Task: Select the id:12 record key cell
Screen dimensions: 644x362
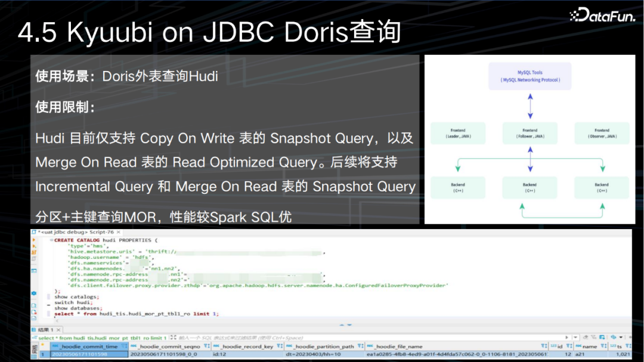Action: (x=227, y=354)
